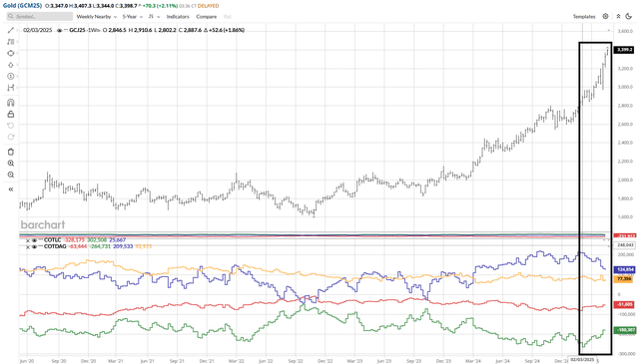Toggle the fullscreen chart arrows
Viewport: 639px width, 364px height.
618,16
